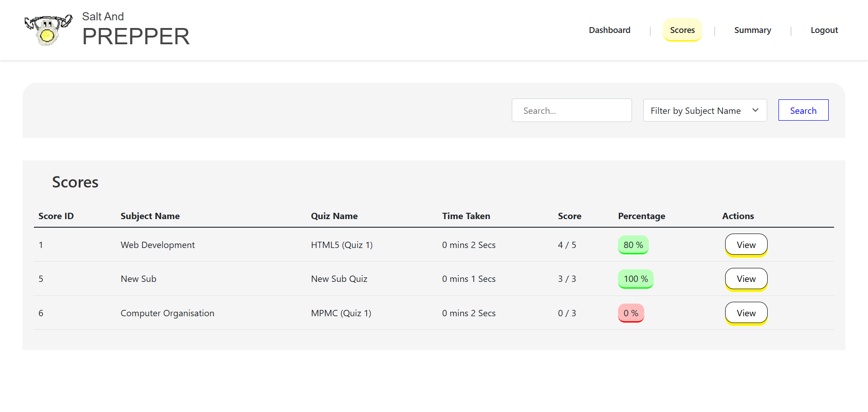Open the Dashboard page
868x412 pixels.
[609, 30]
